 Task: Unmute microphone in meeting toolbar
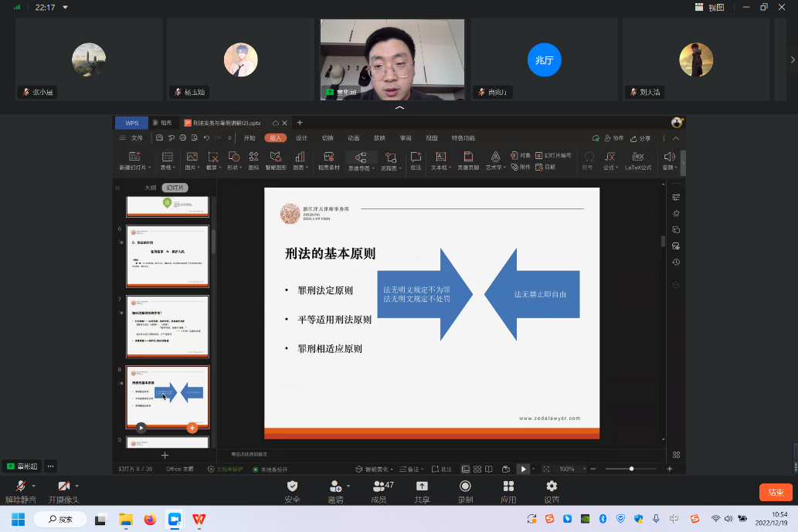(20, 486)
